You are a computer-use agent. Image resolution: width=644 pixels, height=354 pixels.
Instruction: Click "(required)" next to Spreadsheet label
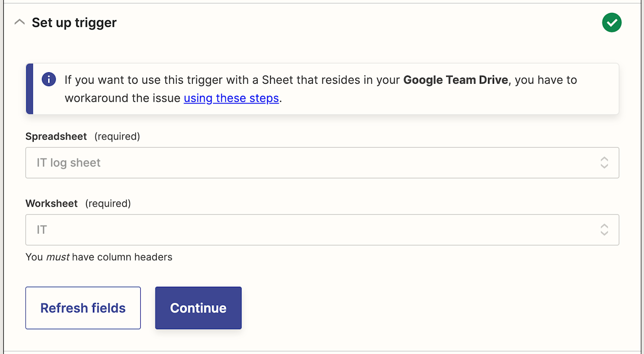pyautogui.click(x=117, y=137)
